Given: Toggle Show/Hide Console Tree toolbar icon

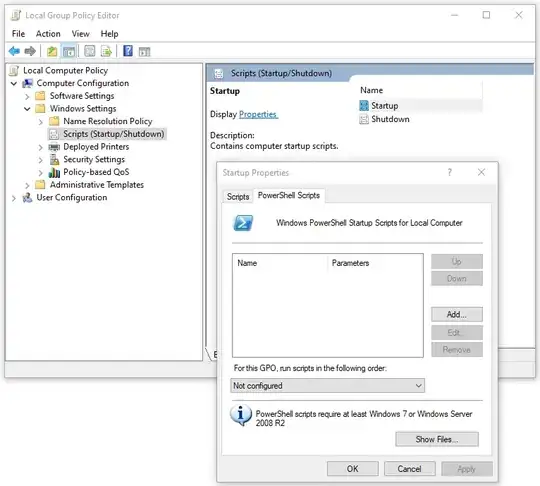Looking at the screenshot, I should pyautogui.click(x=69, y=51).
